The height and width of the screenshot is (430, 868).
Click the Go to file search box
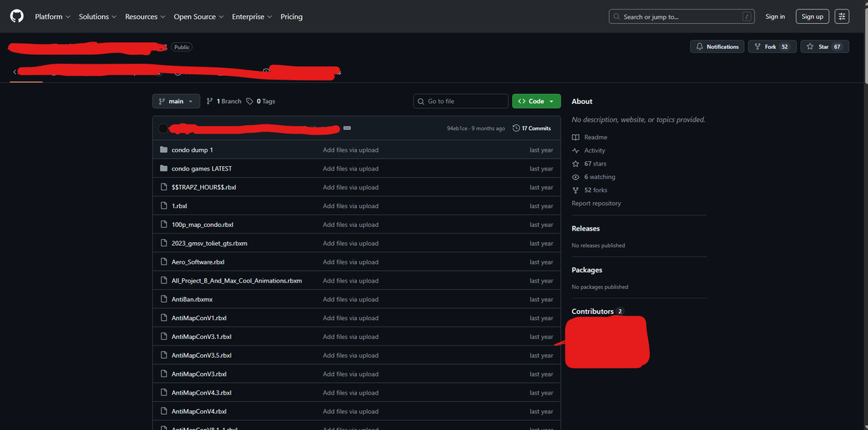coord(461,101)
